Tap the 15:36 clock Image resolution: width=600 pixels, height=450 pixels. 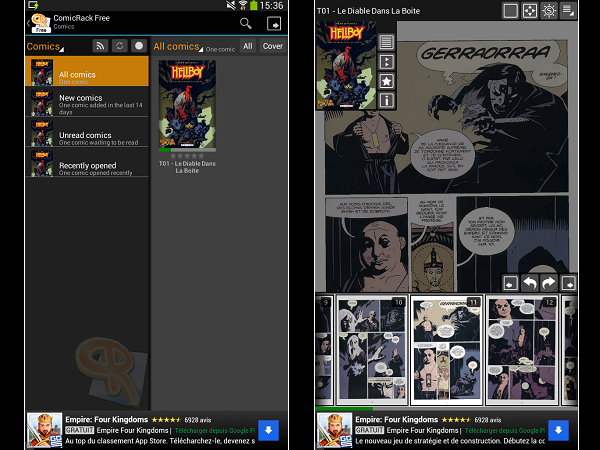coord(271,5)
